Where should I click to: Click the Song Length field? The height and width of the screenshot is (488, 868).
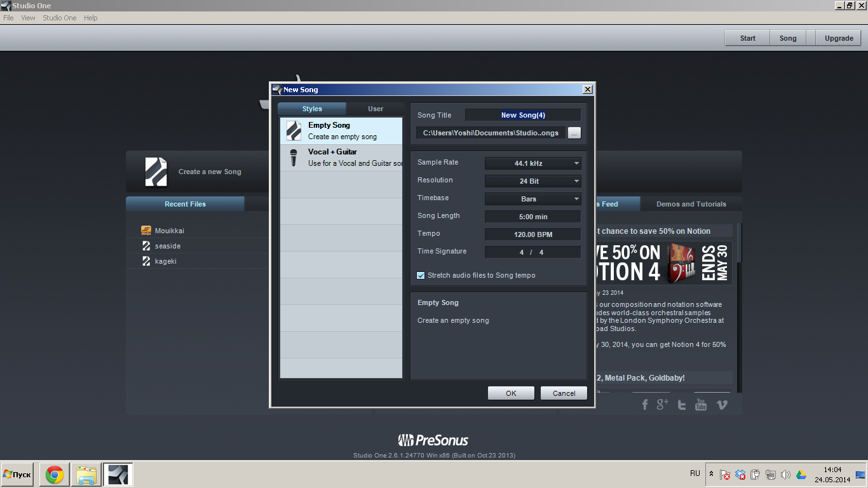coord(532,217)
